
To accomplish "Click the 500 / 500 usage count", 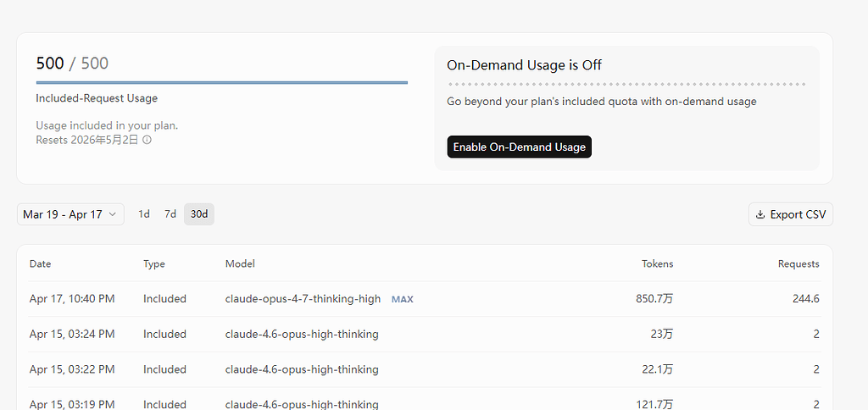I will pos(72,64).
